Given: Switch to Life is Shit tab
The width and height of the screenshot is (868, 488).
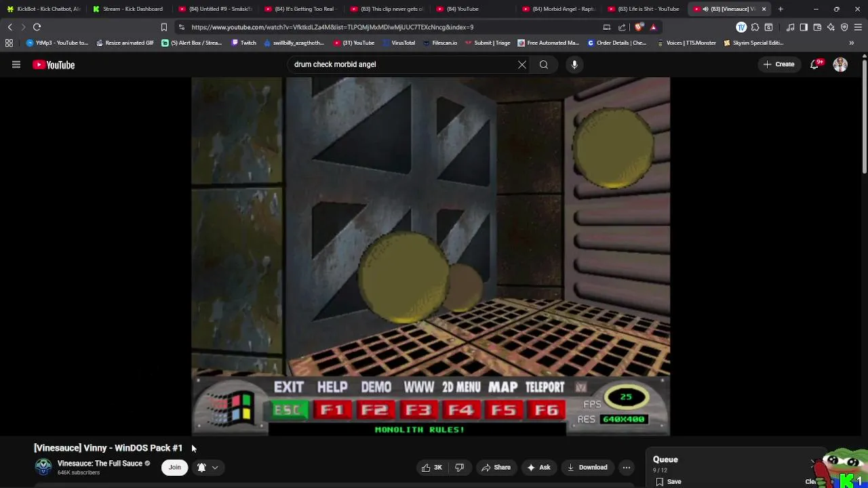Looking at the screenshot, I should point(644,9).
